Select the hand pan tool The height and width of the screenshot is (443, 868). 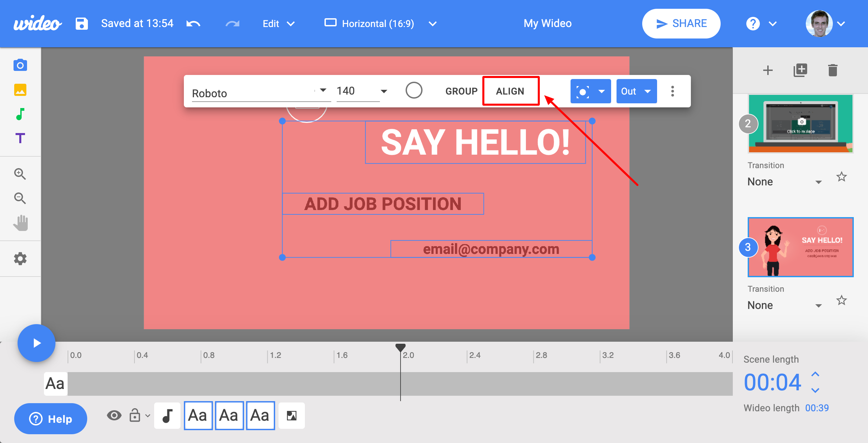[x=21, y=223]
